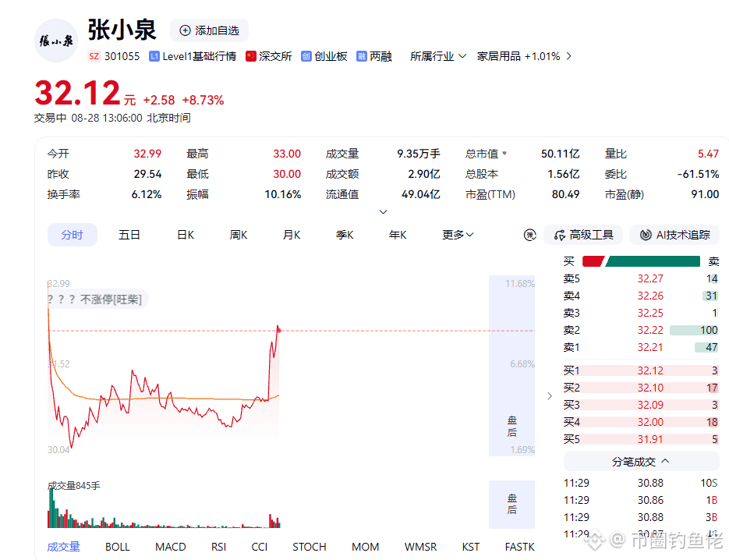Image resolution: width=729 pixels, height=560 pixels.
Task: Click the 盘后 area on price chart
Action: 512,366
